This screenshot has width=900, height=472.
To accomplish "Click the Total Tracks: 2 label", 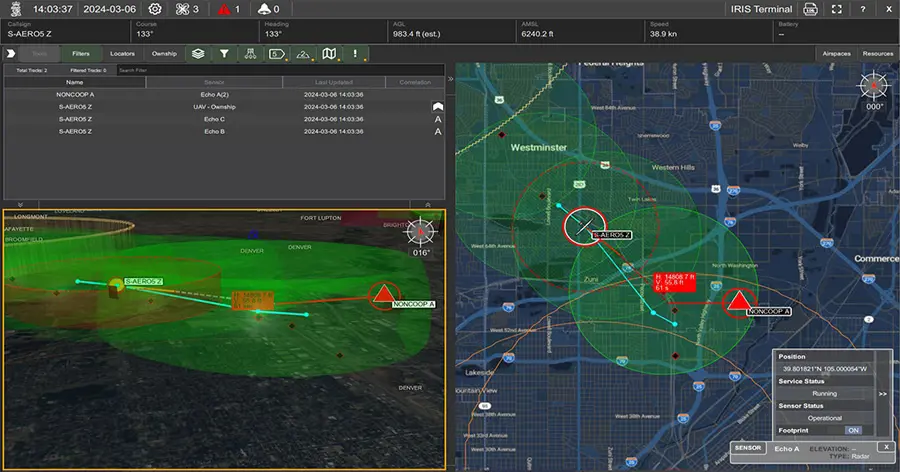I will (32, 70).
